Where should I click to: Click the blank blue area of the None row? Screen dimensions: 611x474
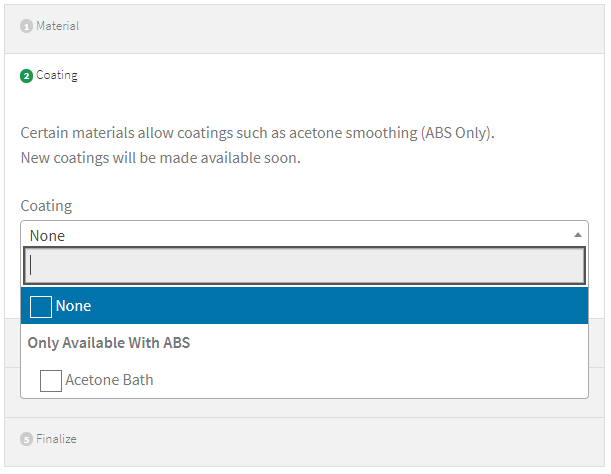[339, 306]
